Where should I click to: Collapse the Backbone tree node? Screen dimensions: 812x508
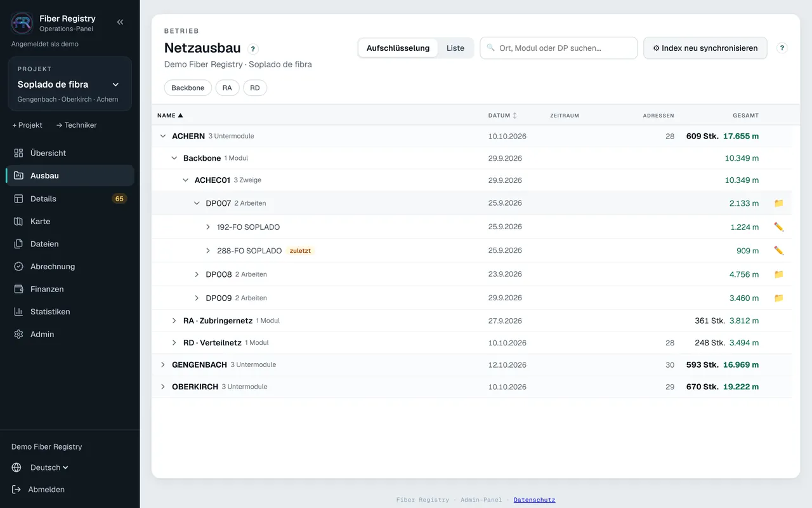pyautogui.click(x=174, y=158)
